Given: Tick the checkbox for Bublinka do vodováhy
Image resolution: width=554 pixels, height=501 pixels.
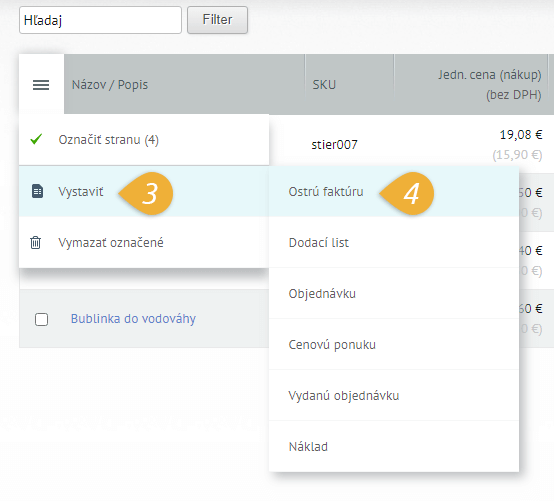Looking at the screenshot, I should [42, 319].
